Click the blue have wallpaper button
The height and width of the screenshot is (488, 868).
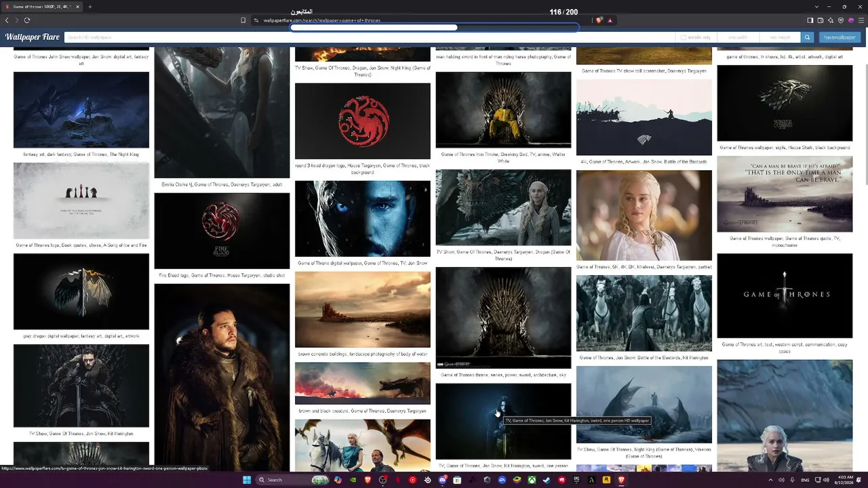pyautogui.click(x=840, y=37)
